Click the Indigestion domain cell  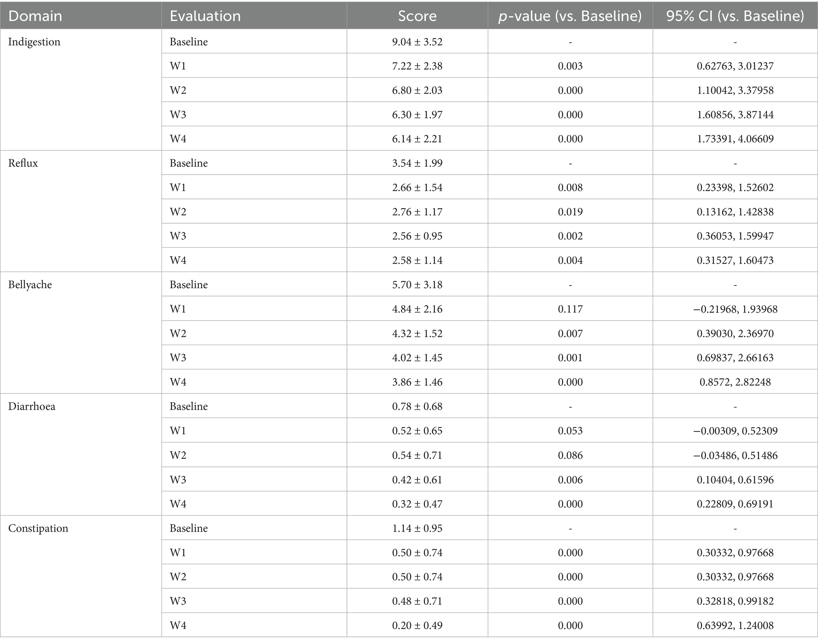coord(34,42)
